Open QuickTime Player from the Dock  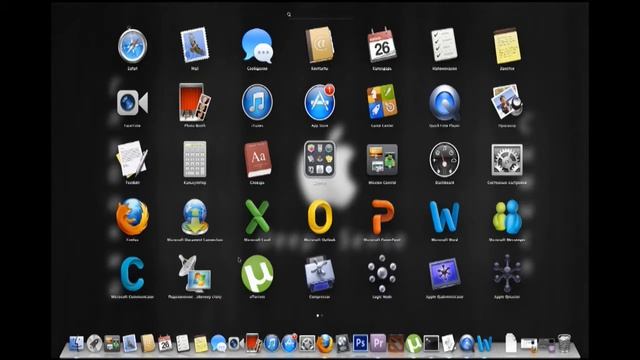pyautogui.click(x=467, y=343)
